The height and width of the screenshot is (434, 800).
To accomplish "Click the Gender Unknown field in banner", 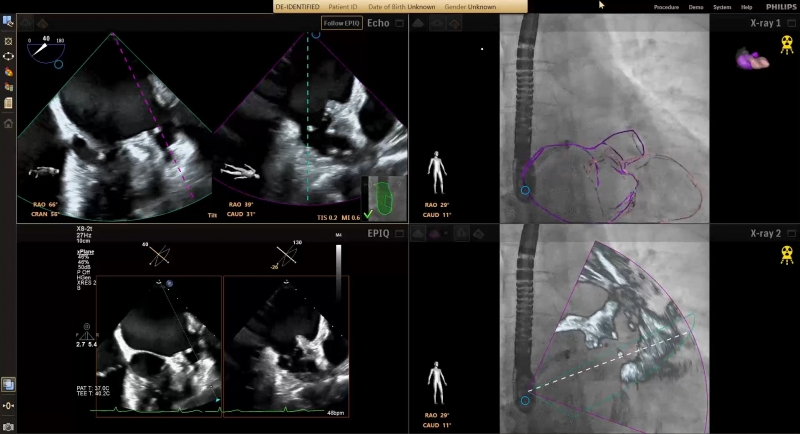I will click(470, 7).
